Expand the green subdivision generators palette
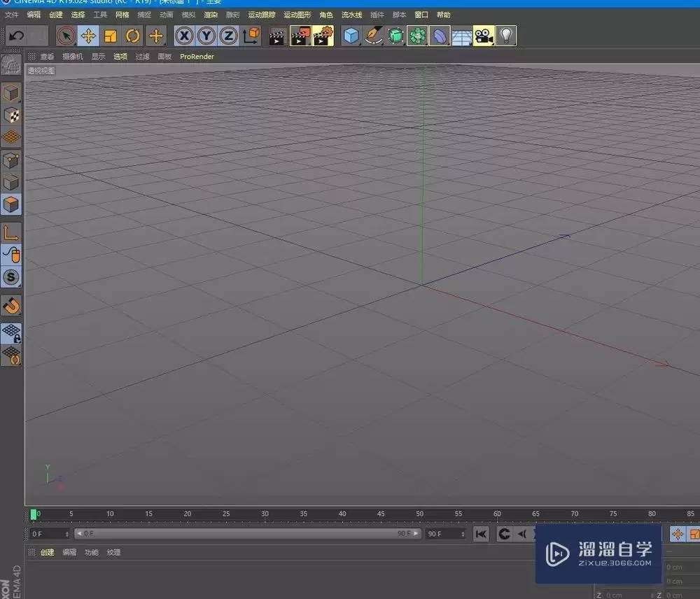Viewport: 700px width, 599px height. [x=395, y=36]
